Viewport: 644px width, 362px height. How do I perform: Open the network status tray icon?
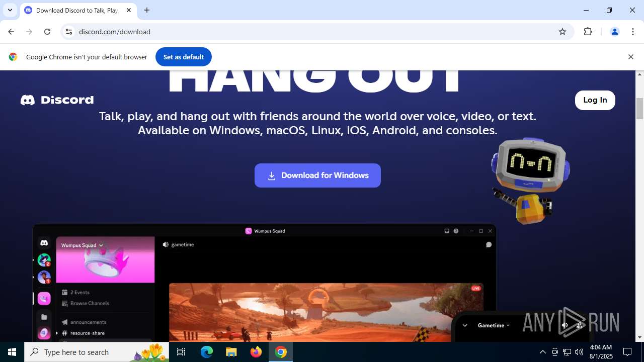[567, 352]
